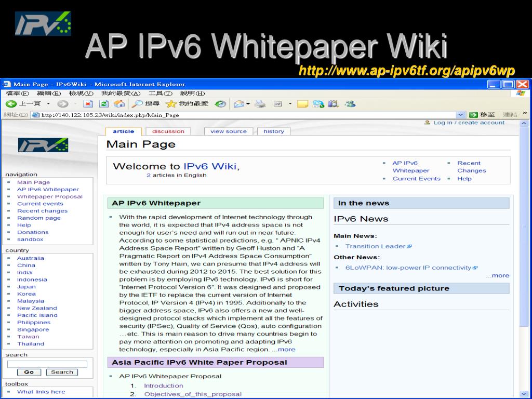Click Recent changes in the navigation sidebar
The width and height of the screenshot is (532, 399).
[43, 211]
